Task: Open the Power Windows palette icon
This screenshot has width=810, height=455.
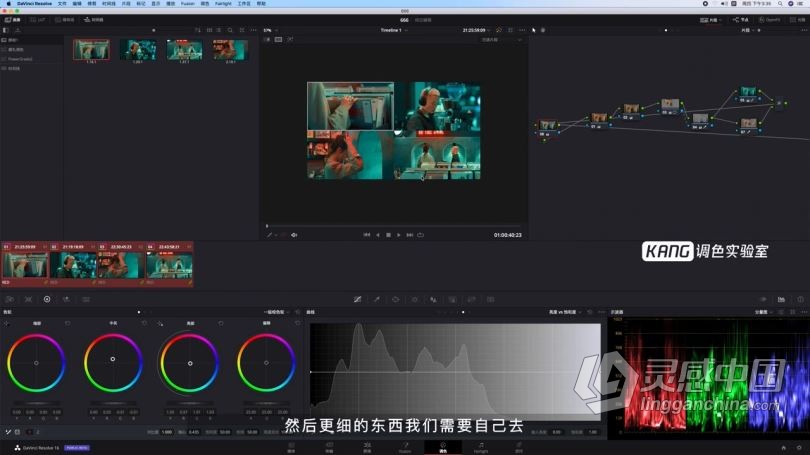Action: pyautogui.click(x=395, y=300)
